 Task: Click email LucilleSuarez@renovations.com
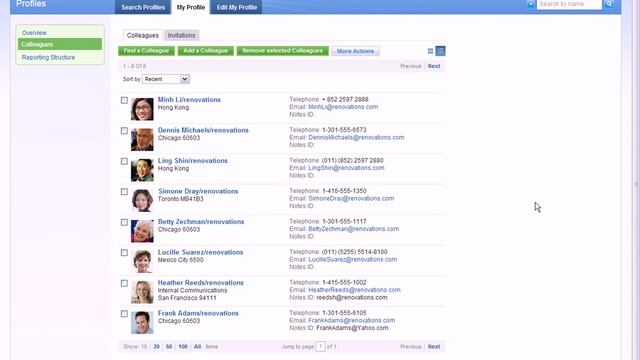pos(353,260)
